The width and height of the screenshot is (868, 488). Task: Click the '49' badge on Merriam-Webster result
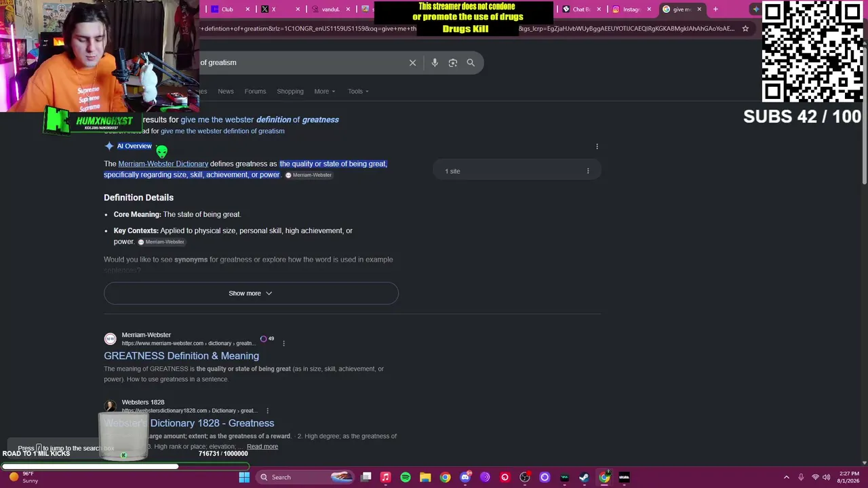(x=268, y=339)
